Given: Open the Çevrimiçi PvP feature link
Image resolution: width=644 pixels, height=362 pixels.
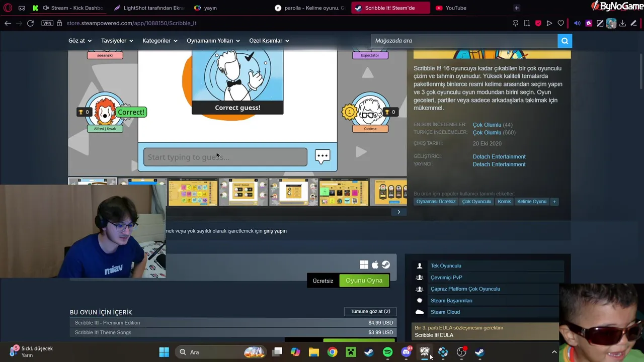Looking at the screenshot, I should pos(446,278).
